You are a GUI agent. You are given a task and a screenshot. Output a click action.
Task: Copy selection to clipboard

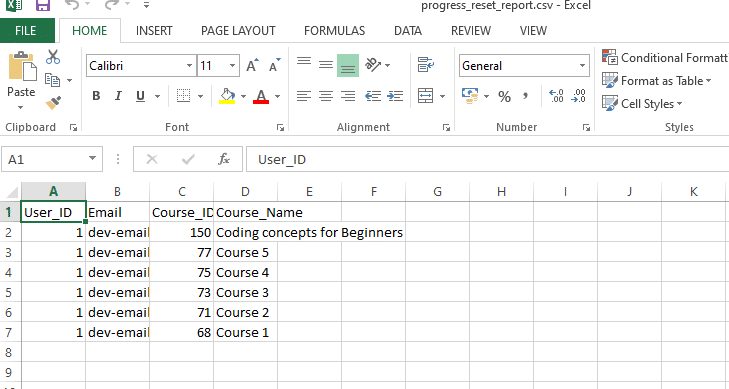53,80
